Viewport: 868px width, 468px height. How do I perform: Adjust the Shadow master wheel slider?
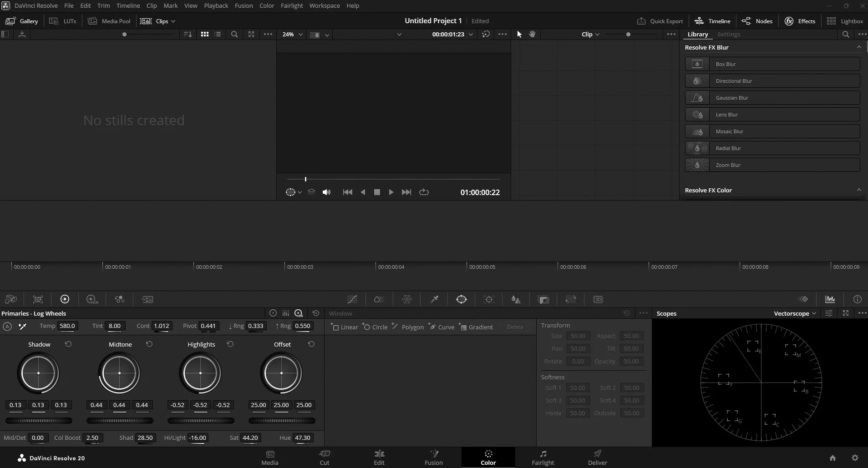click(39, 421)
